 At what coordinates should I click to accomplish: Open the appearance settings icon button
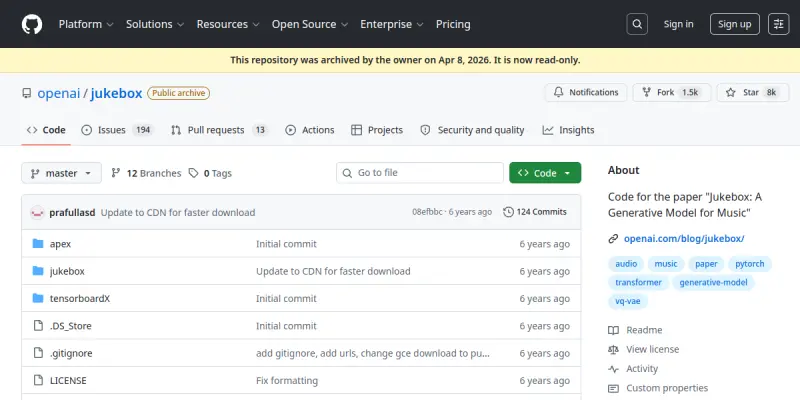click(x=779, y=24)
